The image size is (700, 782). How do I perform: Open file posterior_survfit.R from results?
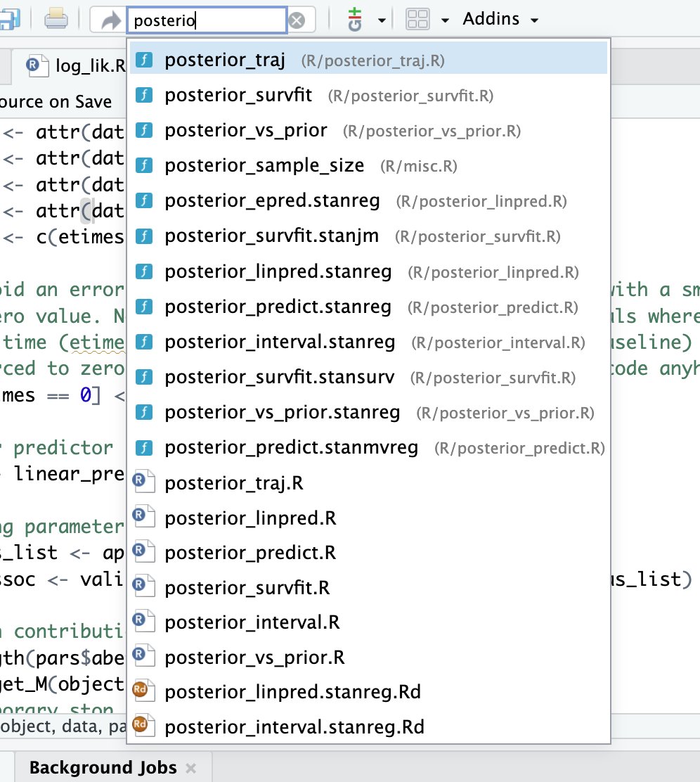tap(368, 587)
